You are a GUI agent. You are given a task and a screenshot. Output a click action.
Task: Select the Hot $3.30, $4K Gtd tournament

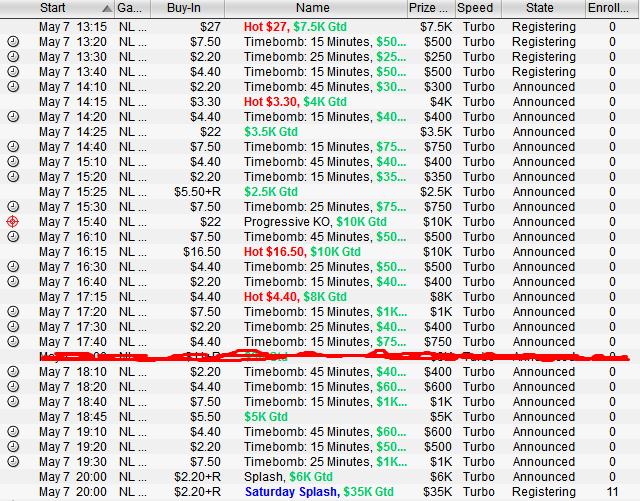pos(295,102)
